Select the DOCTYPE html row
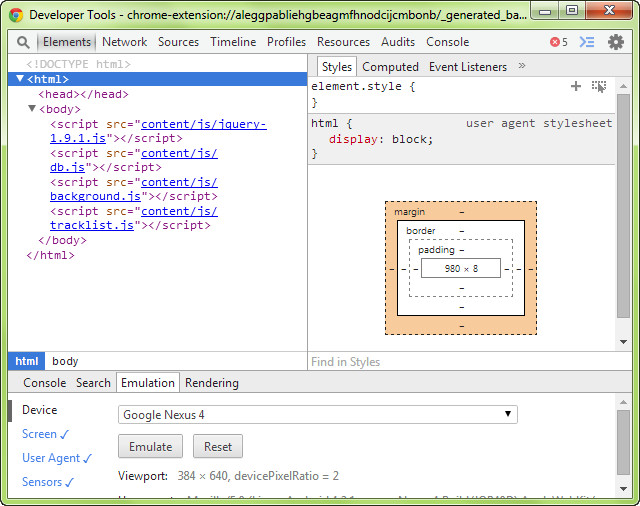Screen dimensions: 640x506 pos(78,64)
